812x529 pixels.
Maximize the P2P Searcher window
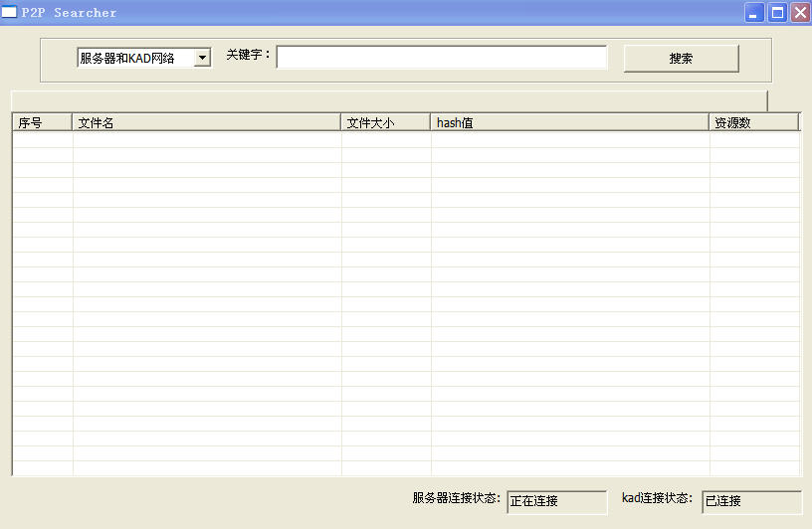click(777, 13)
